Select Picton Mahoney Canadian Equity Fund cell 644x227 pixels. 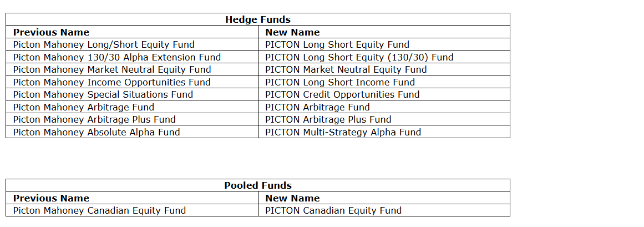[x=99, y=210]
